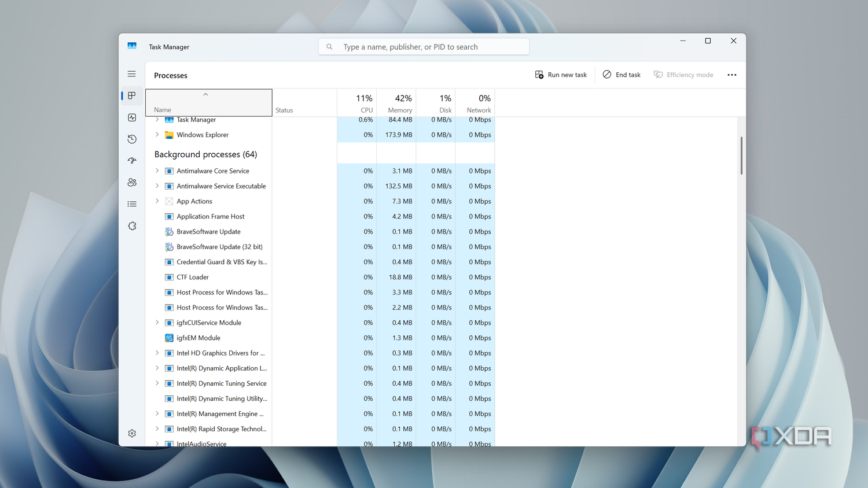868x488 pixels.
Task: Expand igfxCUIService Module row
Action: click(157, 323)
